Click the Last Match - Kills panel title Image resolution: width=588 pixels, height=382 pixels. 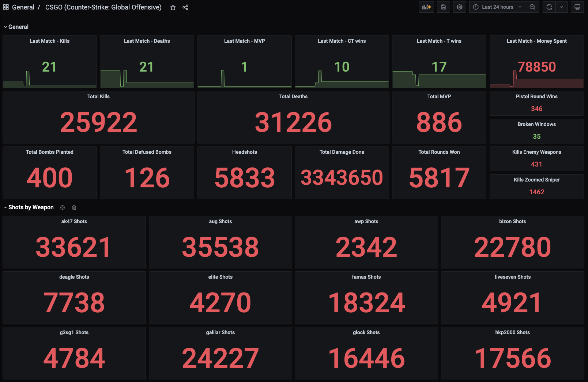(50, 41)
